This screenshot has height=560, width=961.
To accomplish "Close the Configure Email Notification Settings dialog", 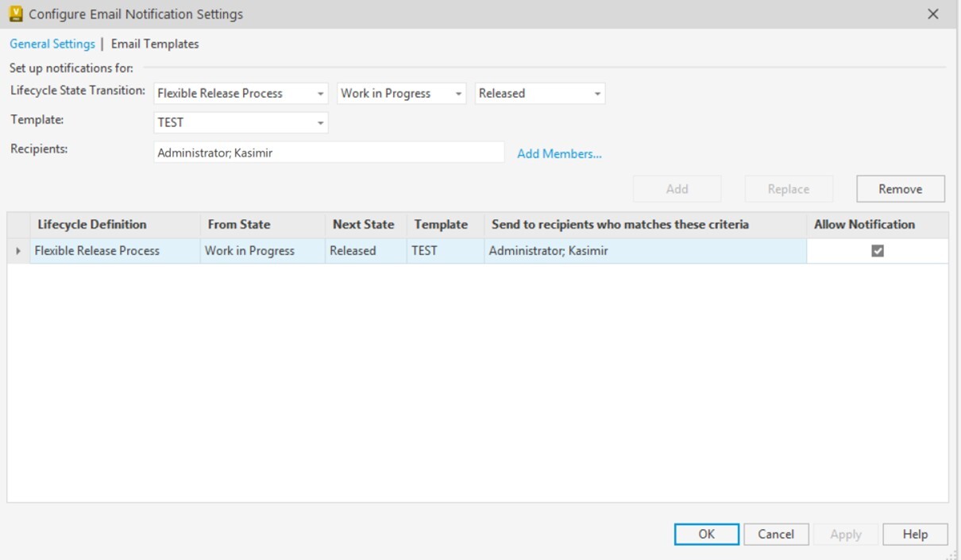I will coord(933,14).
